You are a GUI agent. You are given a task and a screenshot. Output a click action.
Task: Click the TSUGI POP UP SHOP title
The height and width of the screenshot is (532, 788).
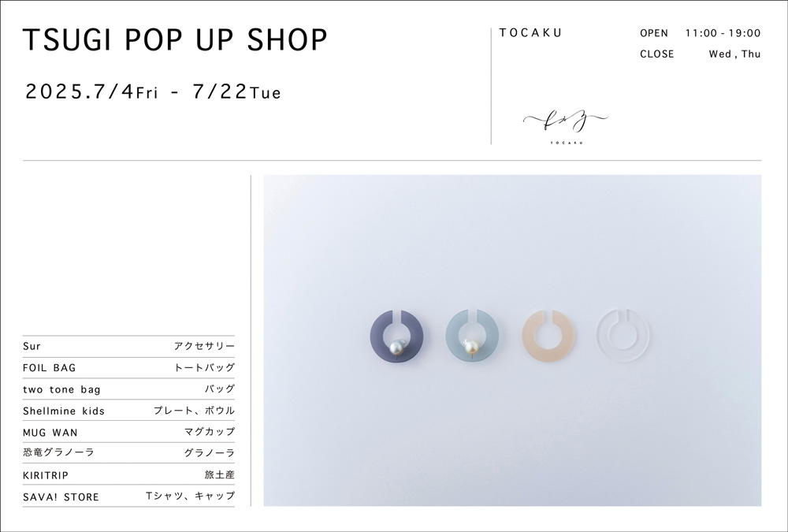(175, 39)
